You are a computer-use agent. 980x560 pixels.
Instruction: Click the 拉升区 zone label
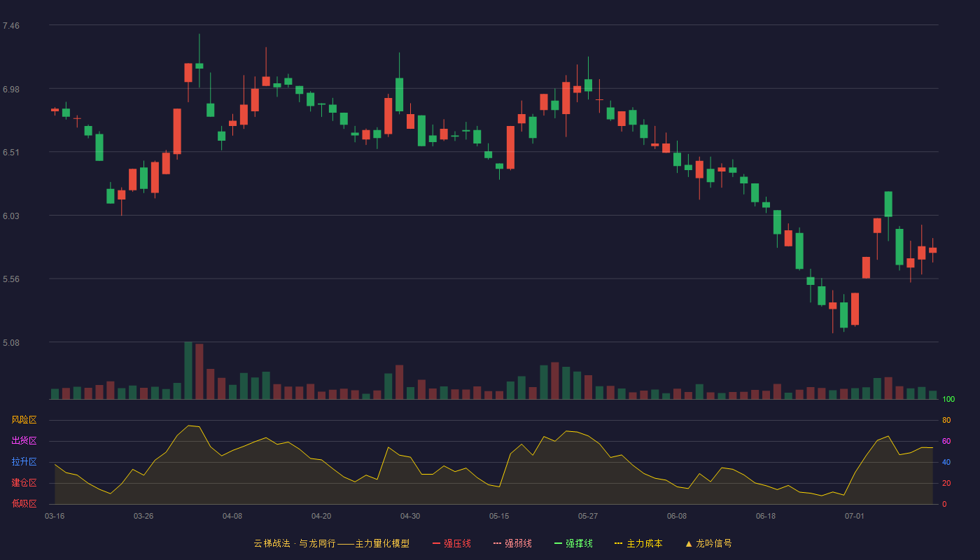[24, 462]
